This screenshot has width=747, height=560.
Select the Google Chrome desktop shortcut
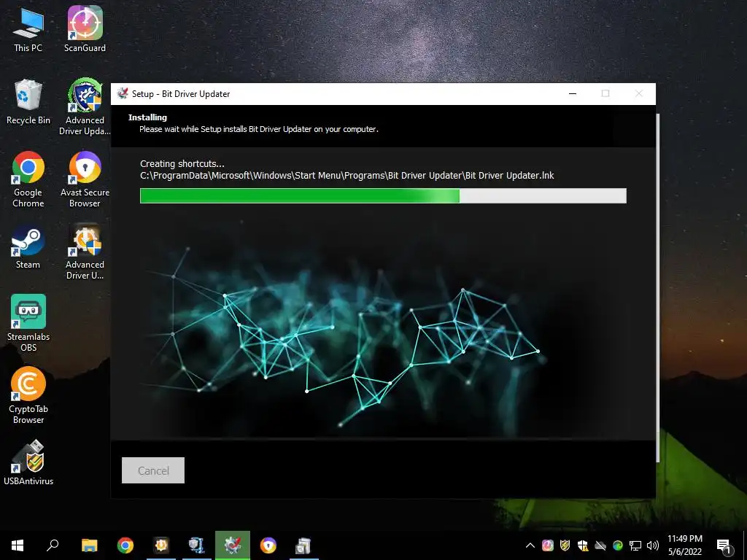pos(28,179)
